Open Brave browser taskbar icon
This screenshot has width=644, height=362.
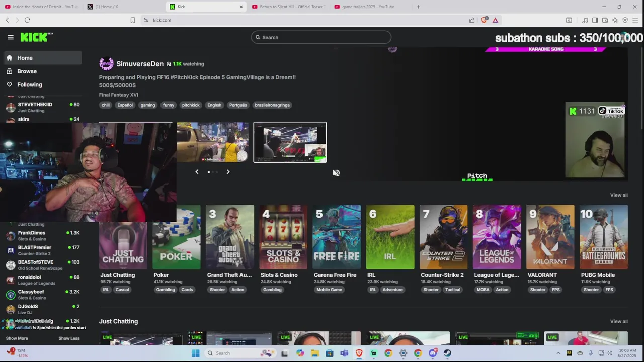(x=359, y=353)
